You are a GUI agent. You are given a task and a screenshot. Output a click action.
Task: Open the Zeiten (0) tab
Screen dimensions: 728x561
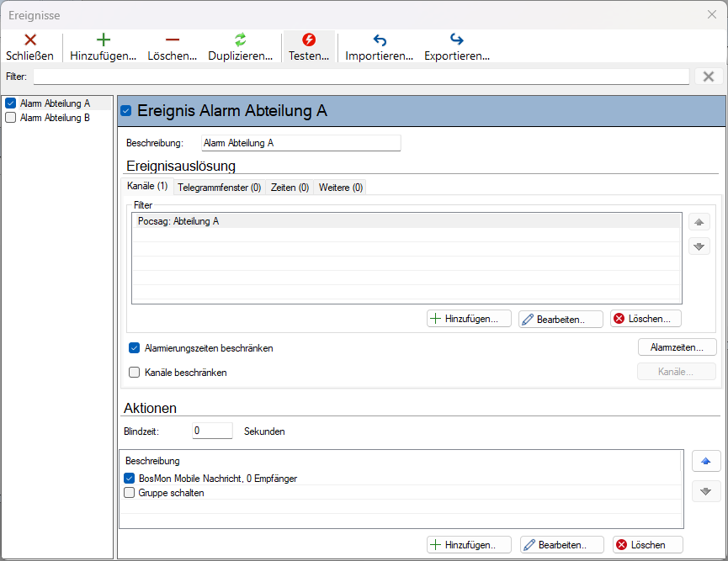(x=290, y=188)
